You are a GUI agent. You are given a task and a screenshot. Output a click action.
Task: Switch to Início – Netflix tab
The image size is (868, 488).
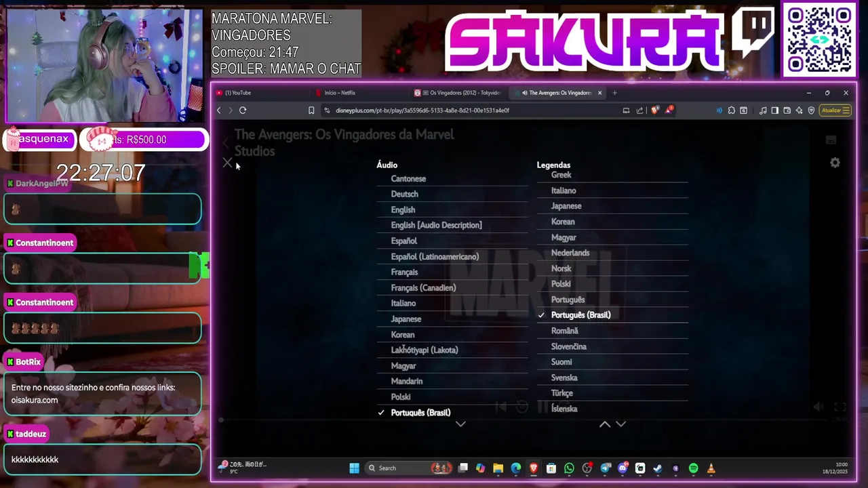coord(361,93)
